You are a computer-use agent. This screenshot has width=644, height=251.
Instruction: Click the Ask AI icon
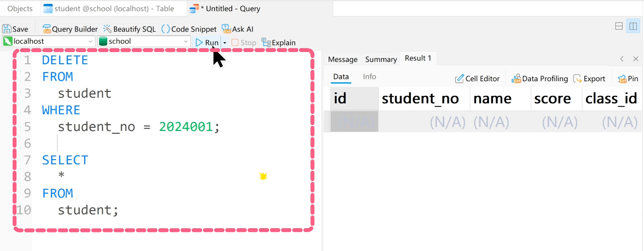226,29
